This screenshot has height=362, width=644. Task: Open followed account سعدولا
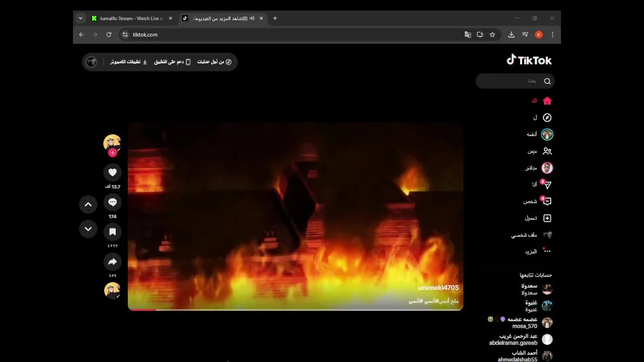point(536,289)
